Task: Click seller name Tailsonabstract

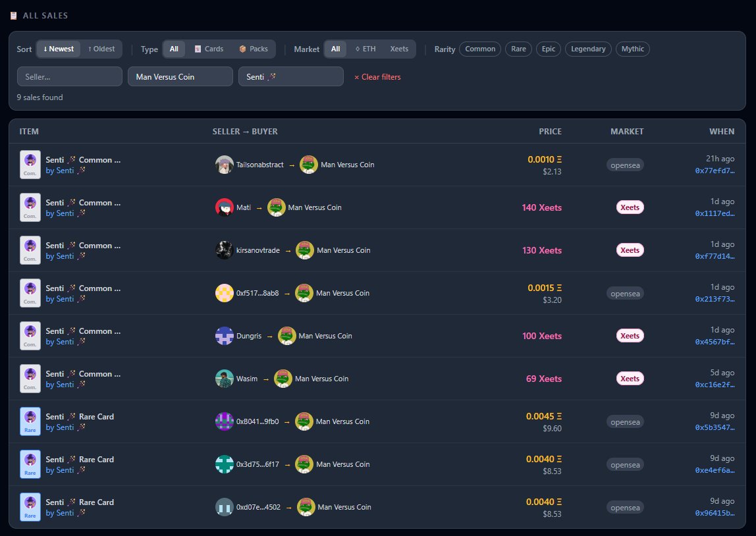Action: coord(260,165)
